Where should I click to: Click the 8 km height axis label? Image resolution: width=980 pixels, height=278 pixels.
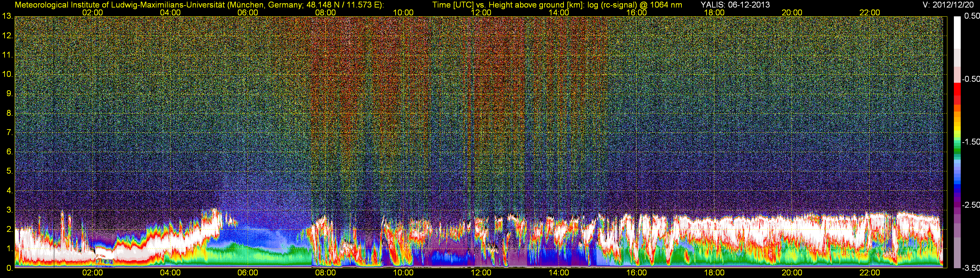(x=10, y=113)
